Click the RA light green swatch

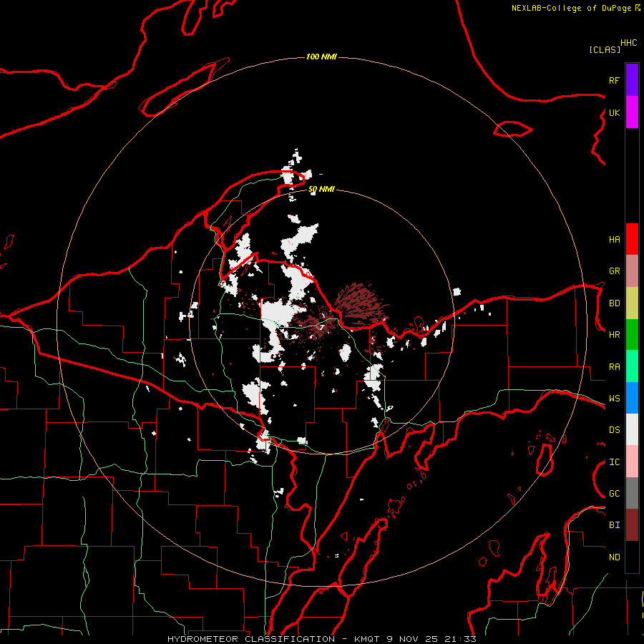[632, 366]
